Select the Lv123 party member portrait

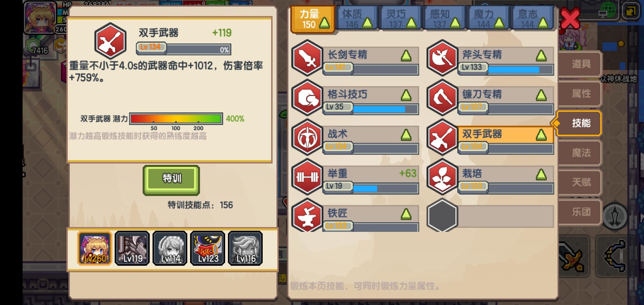click(208, 248)
